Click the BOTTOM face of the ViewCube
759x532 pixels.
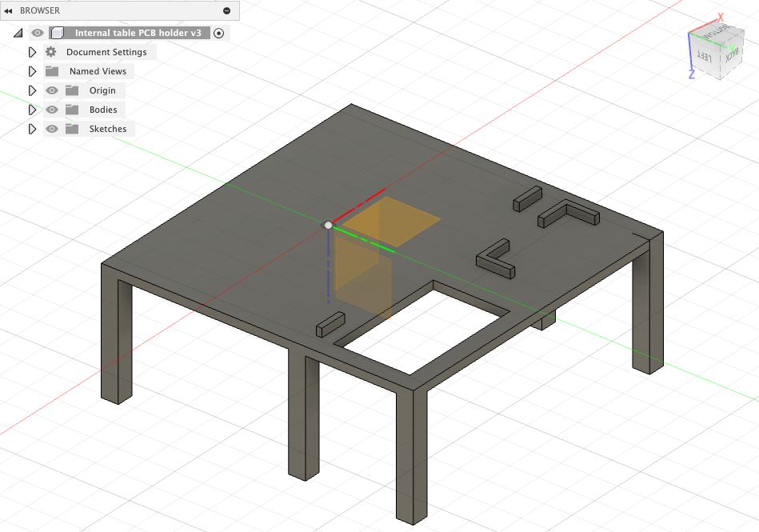tap(716, 31)
